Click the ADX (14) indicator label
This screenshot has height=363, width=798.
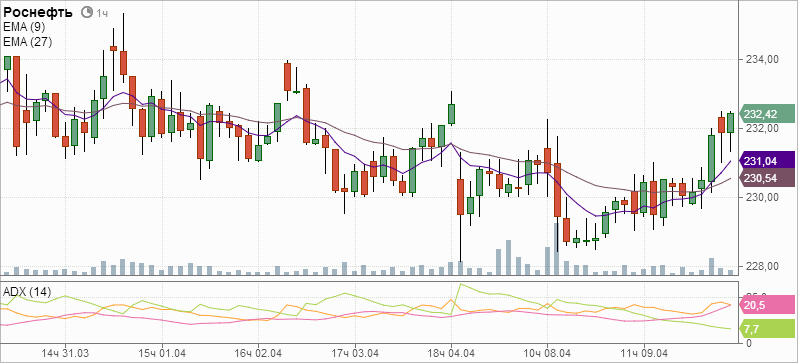click(27, 292)
